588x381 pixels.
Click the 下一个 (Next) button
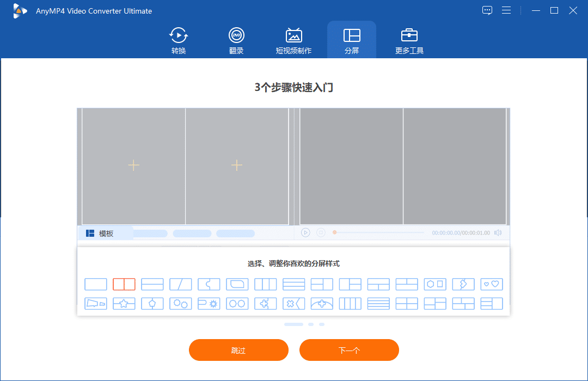click(349, 350)
